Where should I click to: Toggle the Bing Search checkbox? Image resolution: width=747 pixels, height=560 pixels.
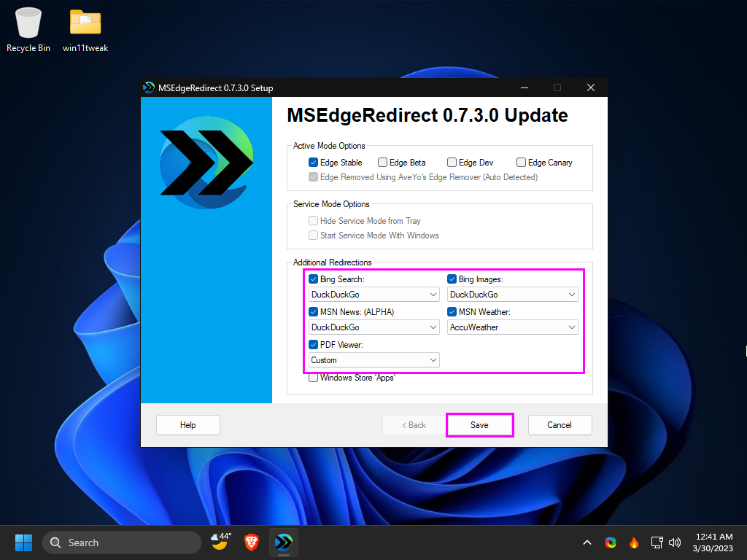[313, 279]
